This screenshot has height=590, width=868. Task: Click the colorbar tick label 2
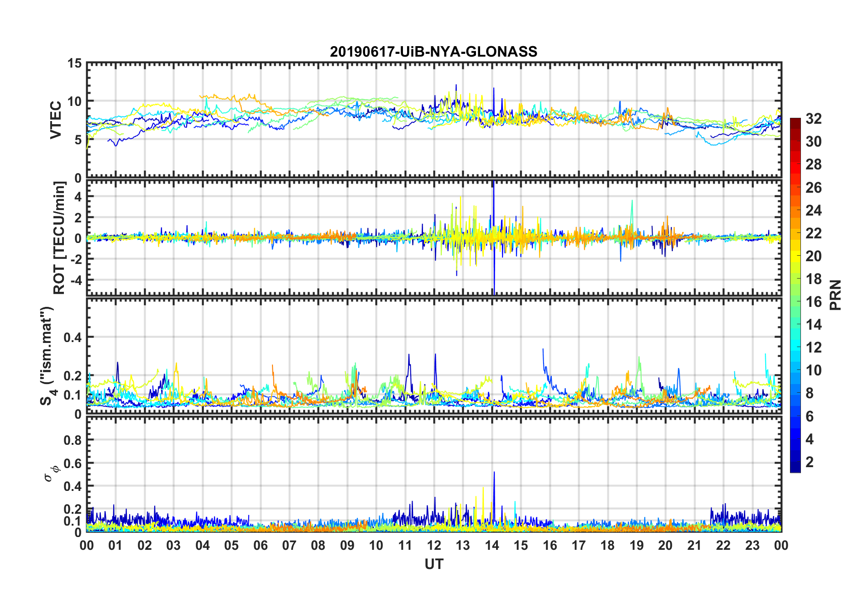[810, 462]
